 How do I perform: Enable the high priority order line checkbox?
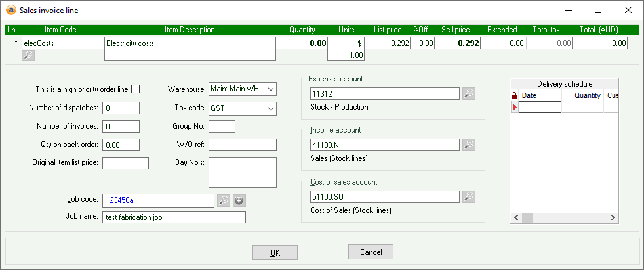click(x=136, y=89)
